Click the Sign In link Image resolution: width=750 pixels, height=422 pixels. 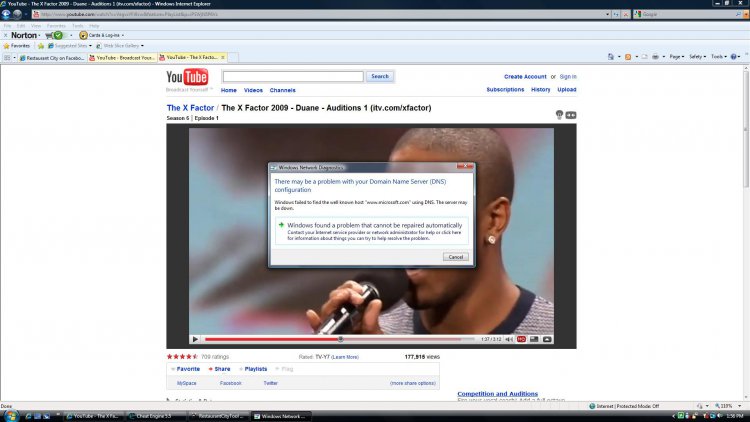(x=568, y=77)
